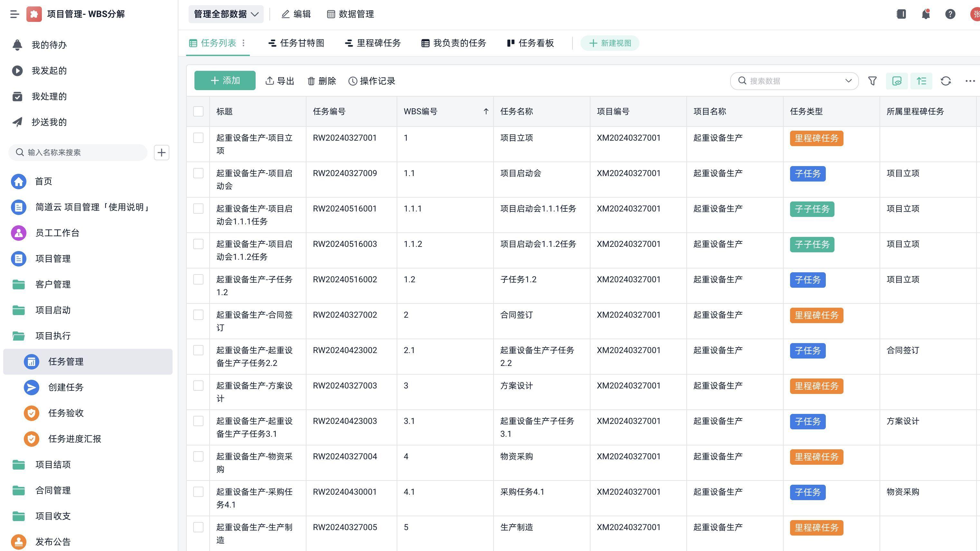
Task: Click the 导出 export button
Action: coord(280,80)
